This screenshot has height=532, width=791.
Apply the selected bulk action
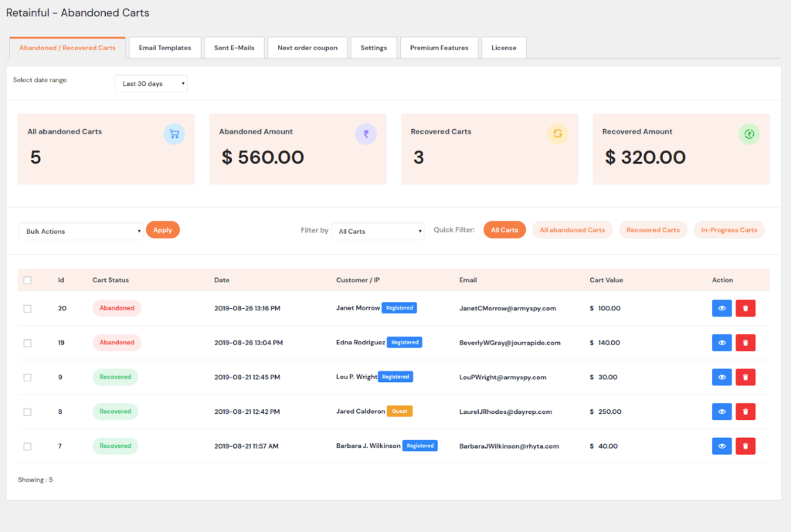pos(162,230)
